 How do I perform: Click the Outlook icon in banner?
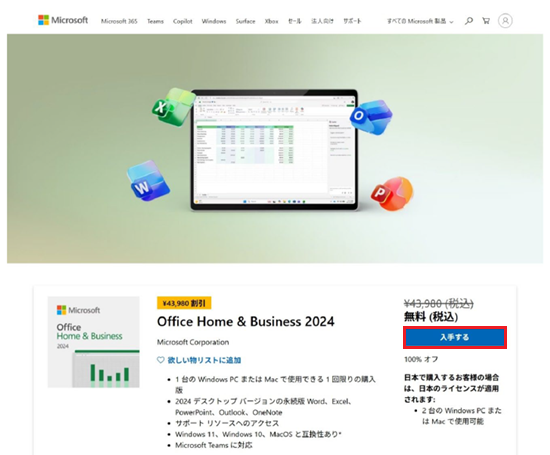pyautogui.click(x=370, y=118)
